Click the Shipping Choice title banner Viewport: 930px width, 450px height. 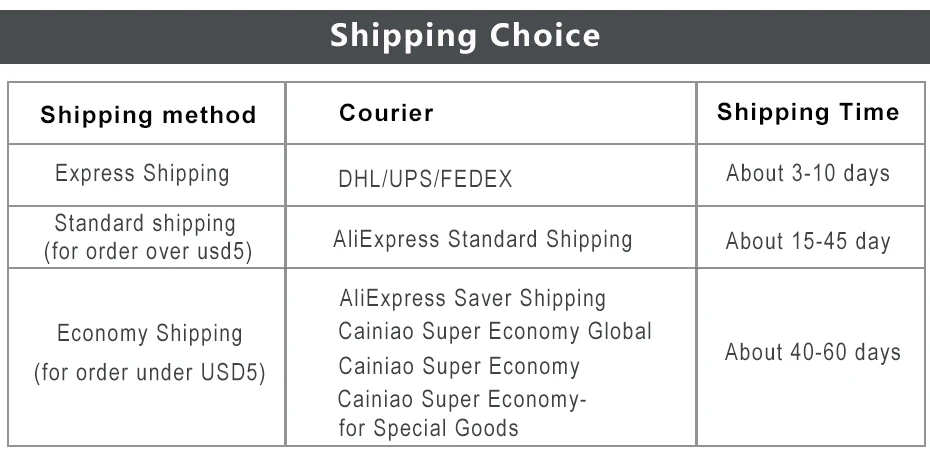[x=465, y=36]
